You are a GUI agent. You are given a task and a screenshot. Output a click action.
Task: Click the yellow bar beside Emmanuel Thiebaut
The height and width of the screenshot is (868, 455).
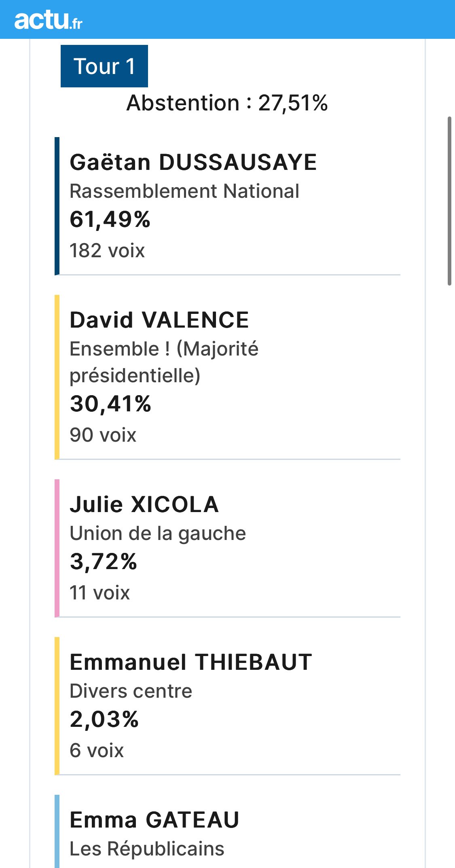(57, 706)
